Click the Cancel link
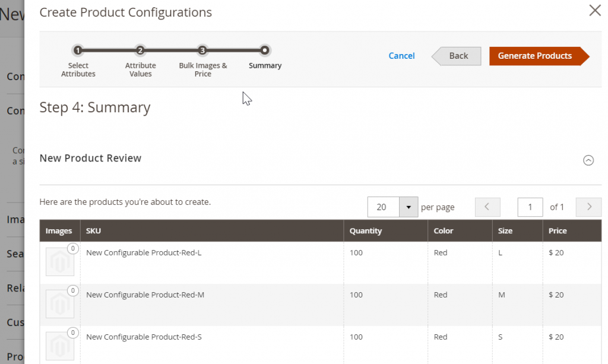Image resolution: width=608 pixels, height=364 pixels. pos(401,56)
